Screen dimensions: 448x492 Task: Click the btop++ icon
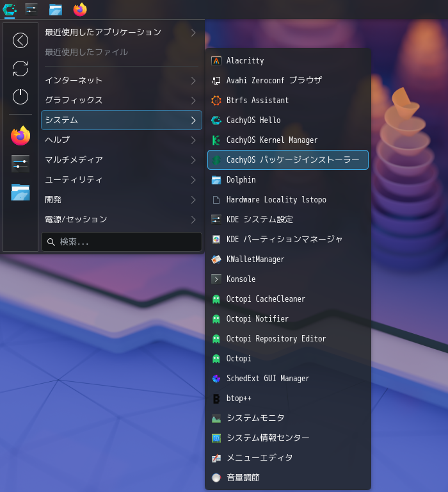point(216,398)
